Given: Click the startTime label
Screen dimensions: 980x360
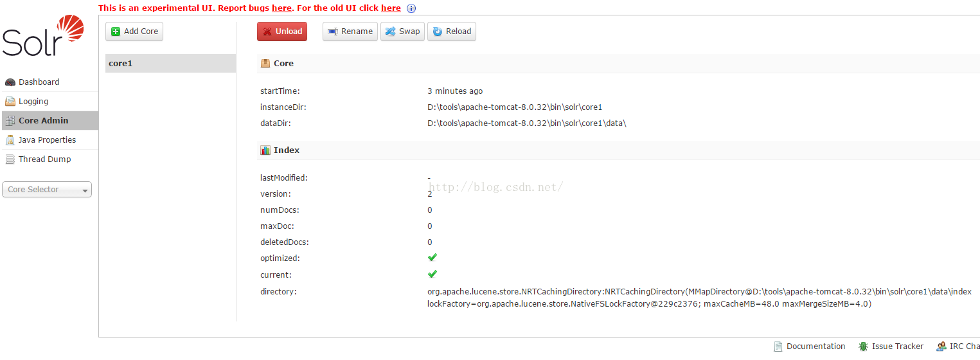Looking at the screenshot, I should pyautogui.click(x=280, y=91).
